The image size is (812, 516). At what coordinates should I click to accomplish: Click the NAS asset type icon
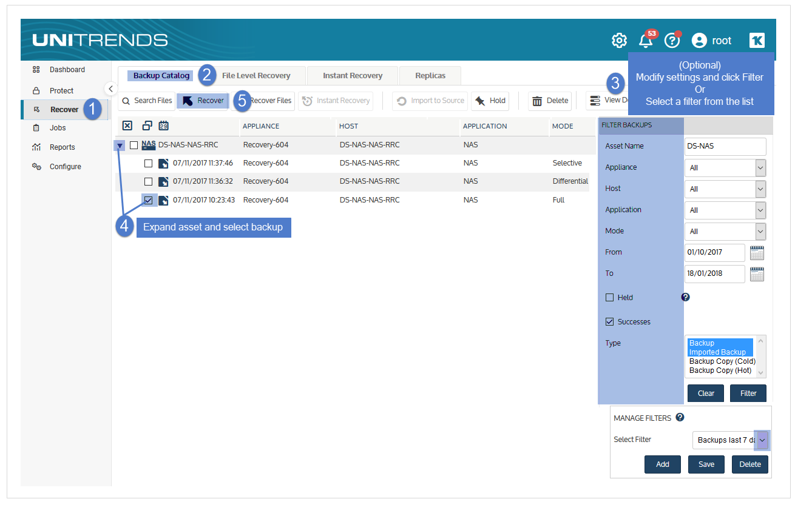point(149,146)
